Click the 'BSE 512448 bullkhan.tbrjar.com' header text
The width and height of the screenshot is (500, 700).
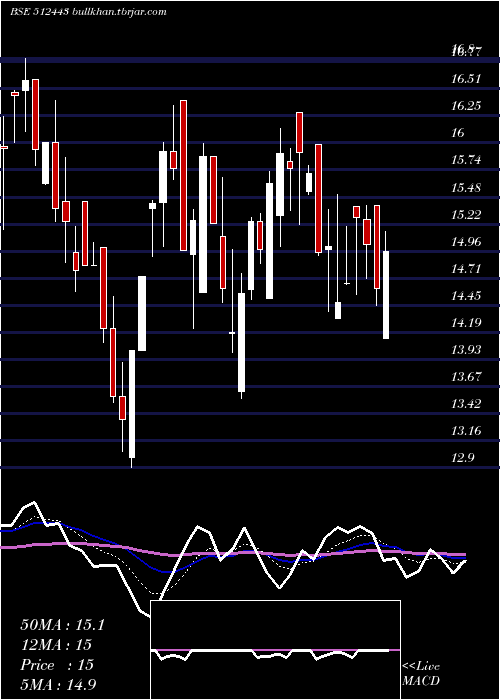(x=89, y=12)
